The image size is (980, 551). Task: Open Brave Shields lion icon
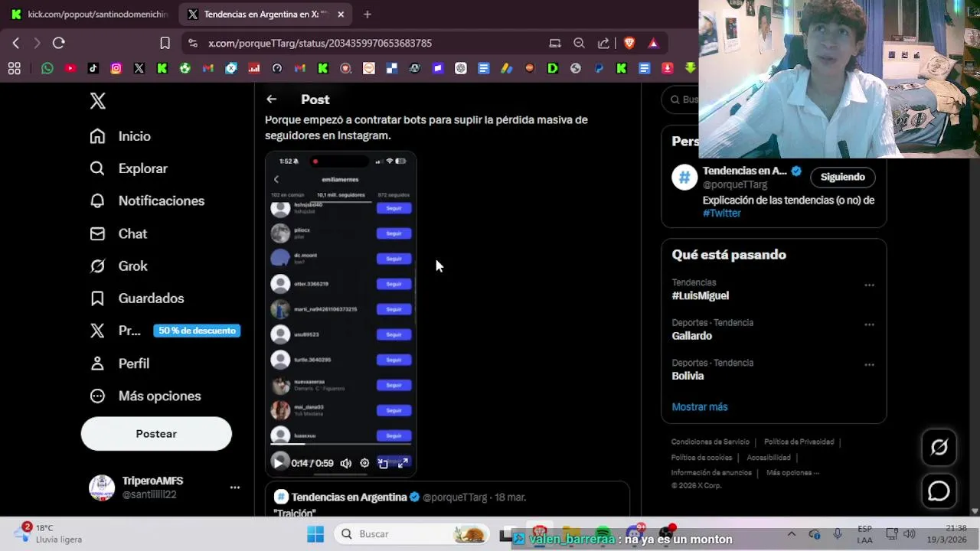[x=629, y=44]
